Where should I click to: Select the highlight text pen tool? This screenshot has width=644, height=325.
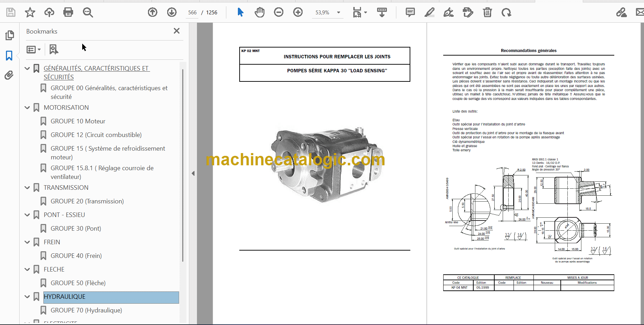pyautogui.click(x=430, y=13)
